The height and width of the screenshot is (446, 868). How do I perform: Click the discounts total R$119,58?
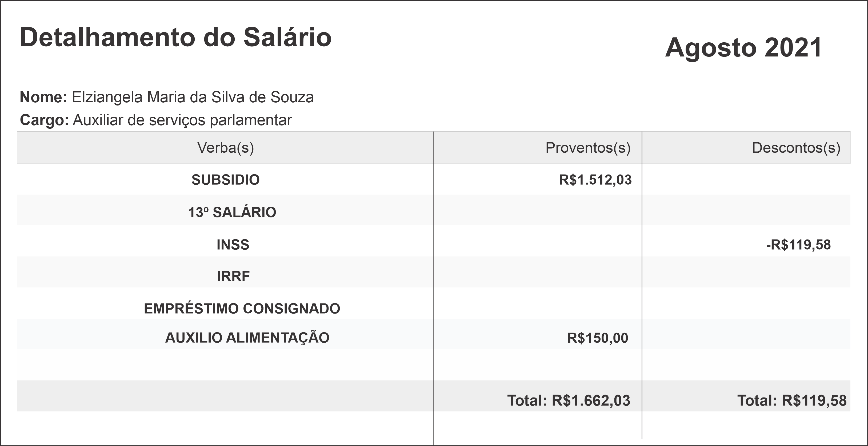pos(814,400)
